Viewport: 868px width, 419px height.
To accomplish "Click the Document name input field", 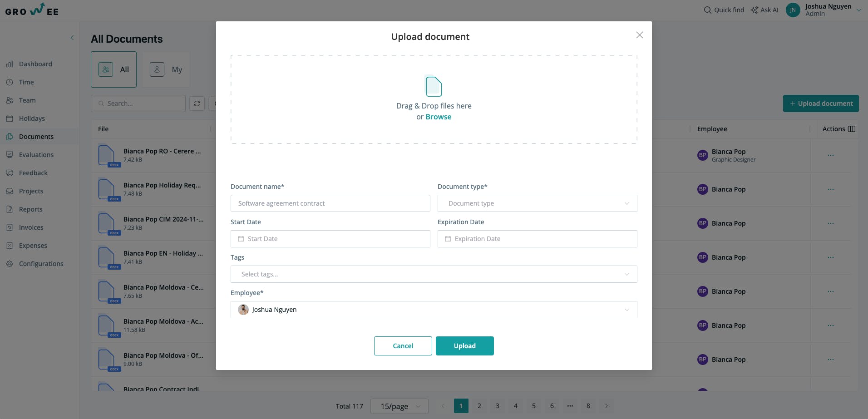I will pyautogui.click(x=330, y=203).
